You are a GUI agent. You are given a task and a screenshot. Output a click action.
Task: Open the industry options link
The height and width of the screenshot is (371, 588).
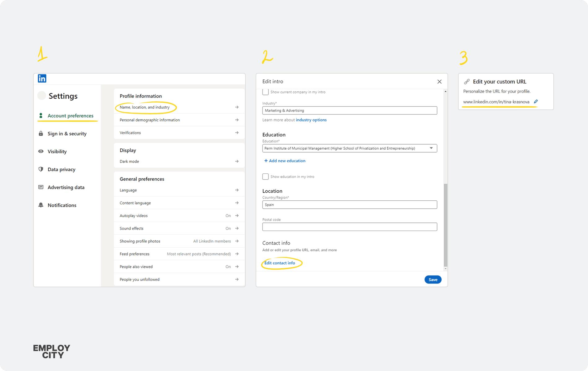[x=311, y=120]
